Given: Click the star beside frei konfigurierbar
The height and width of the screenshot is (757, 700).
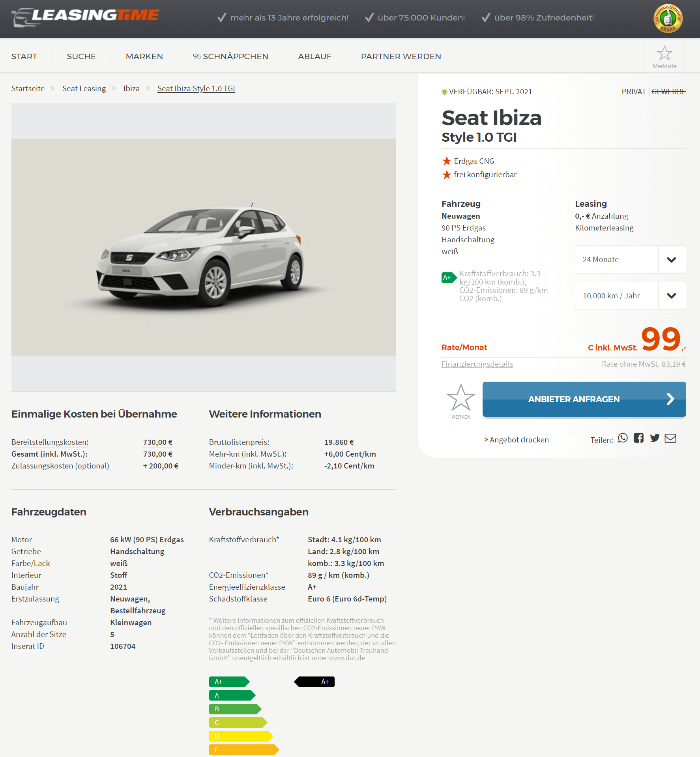Looking at the screenshot, I should pos(447,174).
